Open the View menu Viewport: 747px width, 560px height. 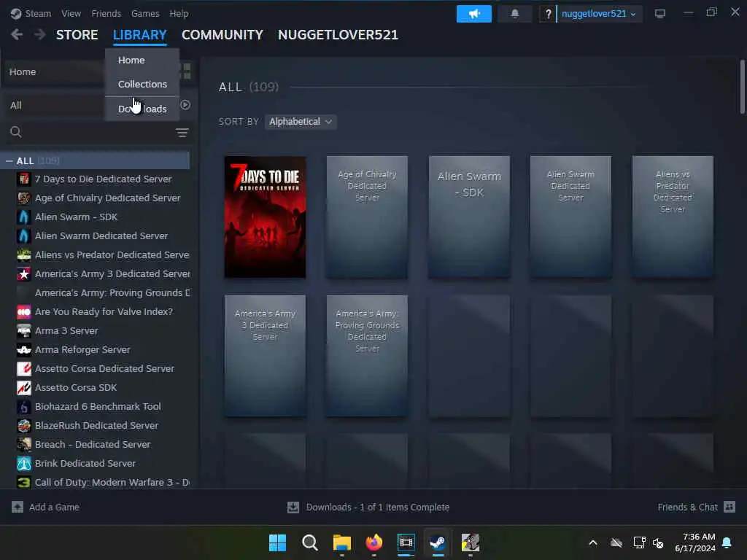pyautogui.click(x=71, y=14)
